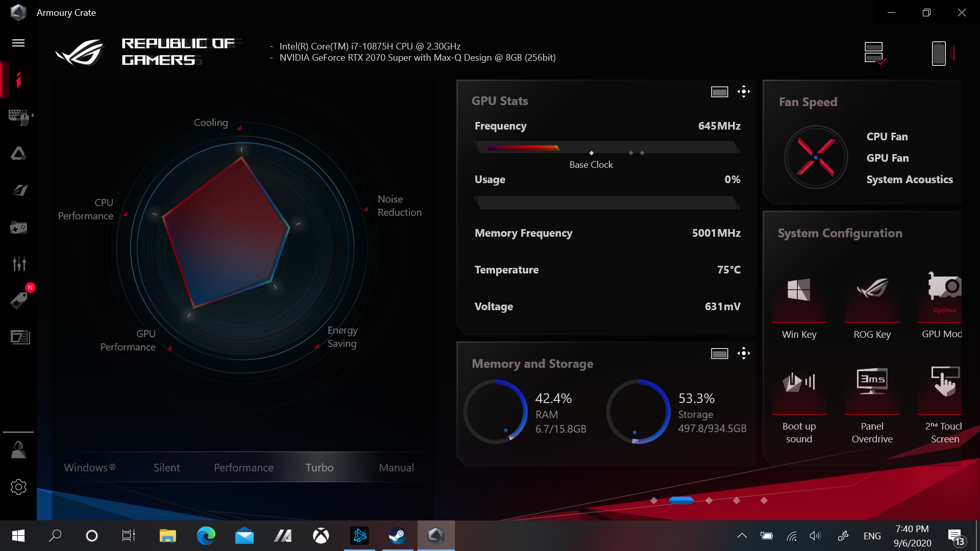Click the Fan Speed spinning fan graphic
This screenshot has height=551, width=980.
click(x=816, y=158)
